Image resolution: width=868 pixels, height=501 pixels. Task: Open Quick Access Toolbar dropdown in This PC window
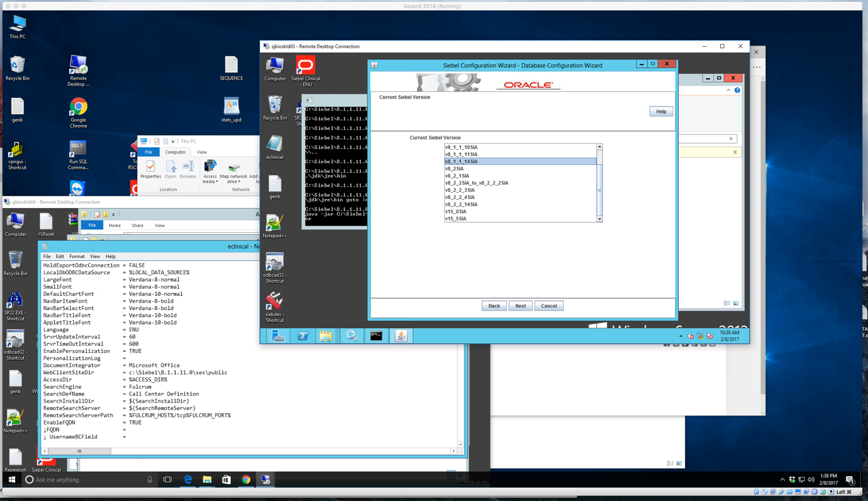click(173, 141)
